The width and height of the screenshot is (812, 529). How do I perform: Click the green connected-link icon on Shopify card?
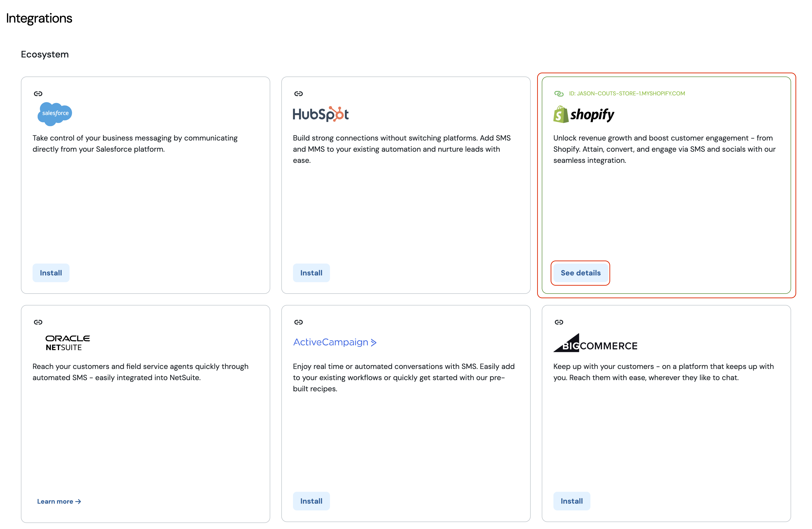tap(559, 94)
